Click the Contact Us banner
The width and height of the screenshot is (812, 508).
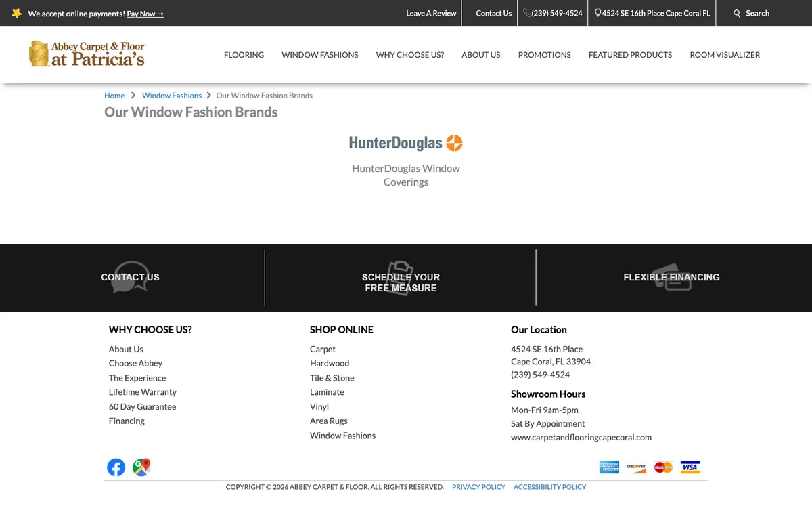coord(130,277)
